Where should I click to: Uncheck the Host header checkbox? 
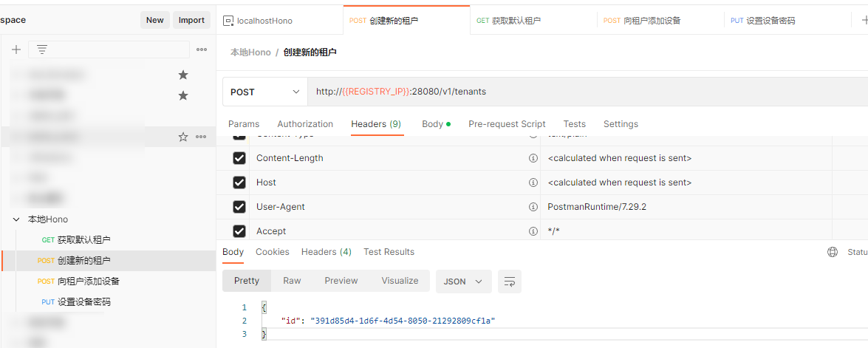tap(239, 182)
